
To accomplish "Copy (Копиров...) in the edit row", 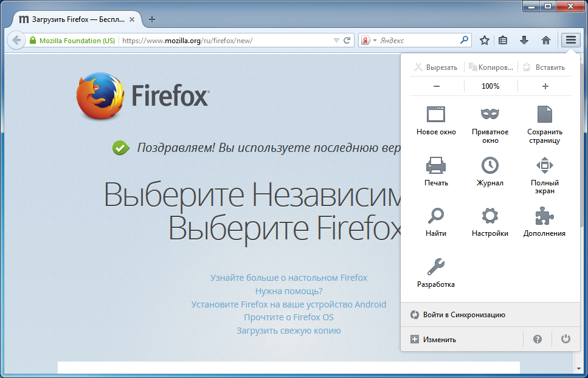I will click(491, 67).
